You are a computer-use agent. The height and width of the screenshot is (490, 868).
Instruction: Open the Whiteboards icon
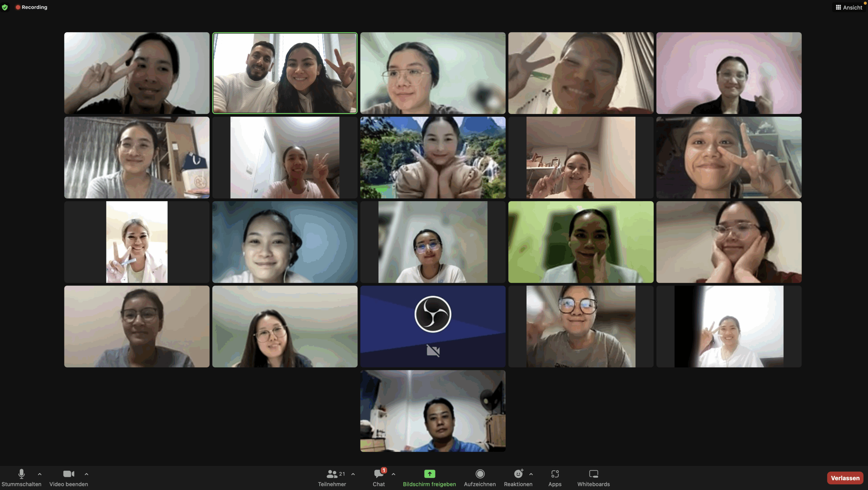click(593, 474)
